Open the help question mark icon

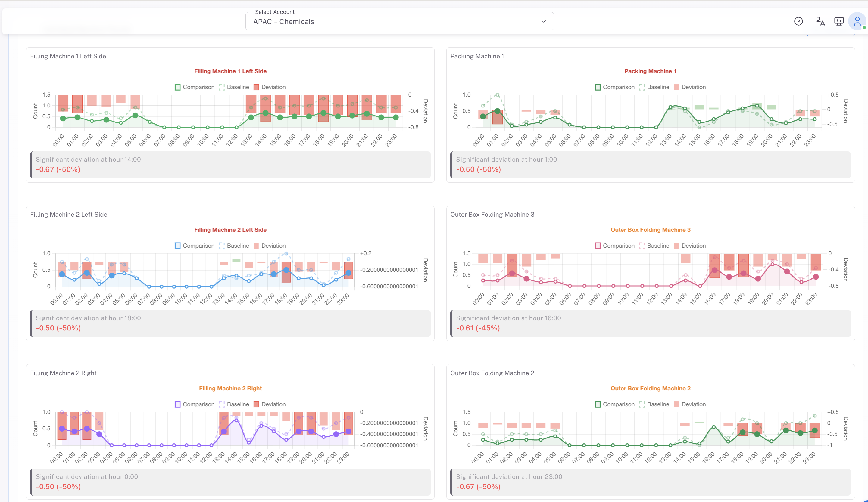click(798, 21)
